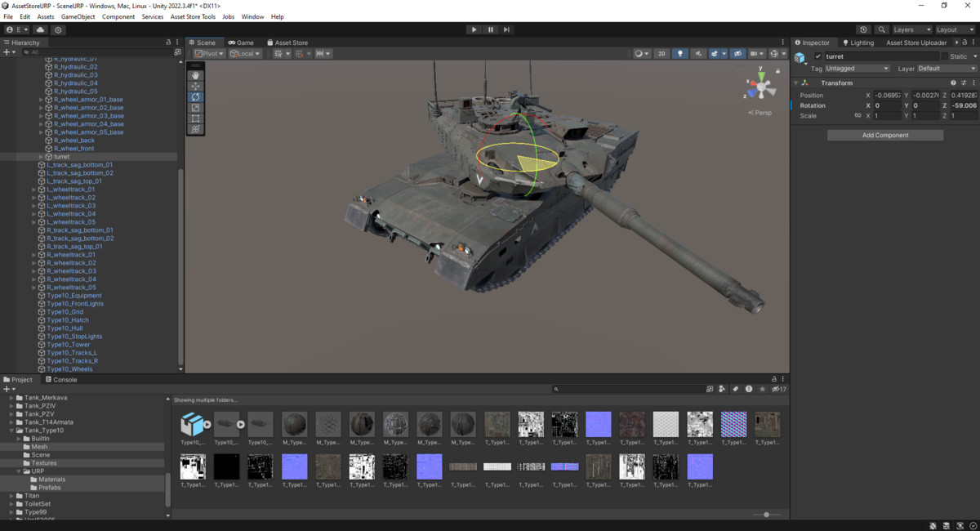Viewport: 980px width, 531px height.
Task: Click the collaborate cloud icon
Action: (40, 29)
